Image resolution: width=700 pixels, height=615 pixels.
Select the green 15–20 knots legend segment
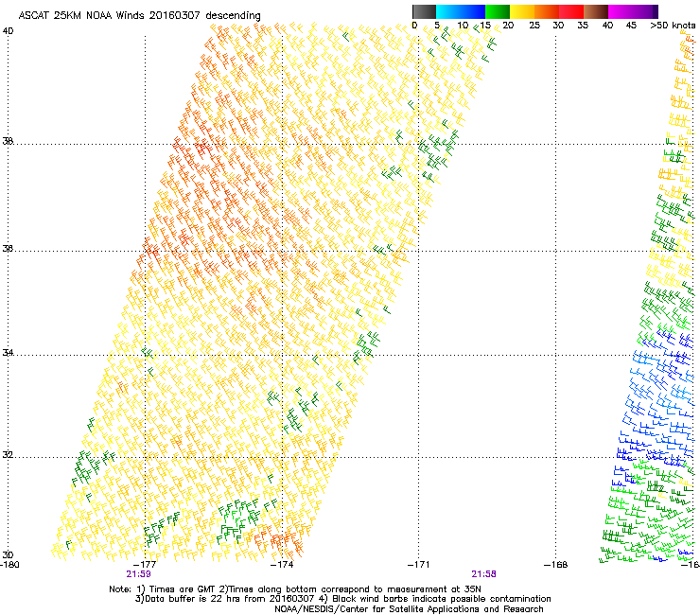tap(498, 11)
